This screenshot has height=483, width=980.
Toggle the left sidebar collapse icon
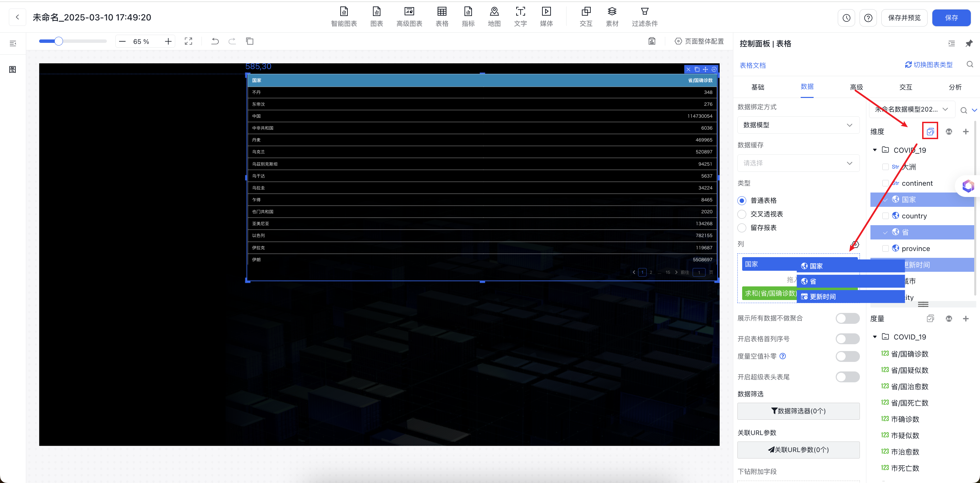[x=13, y=43]
